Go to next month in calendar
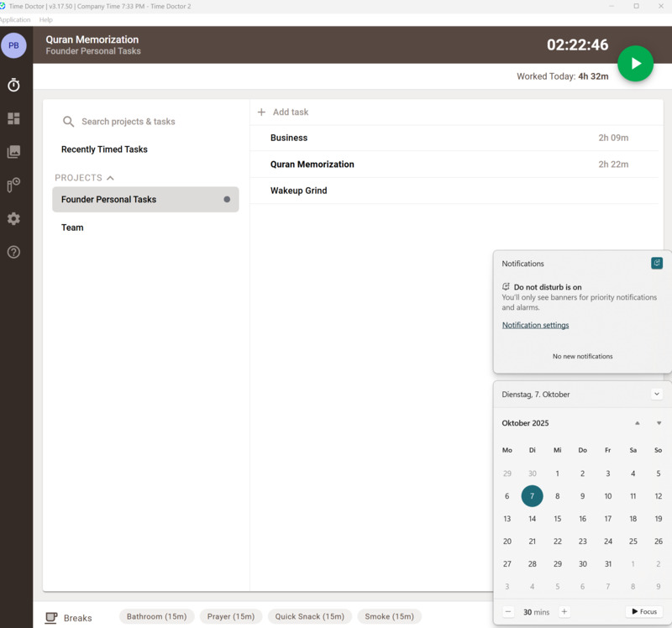 659,423
